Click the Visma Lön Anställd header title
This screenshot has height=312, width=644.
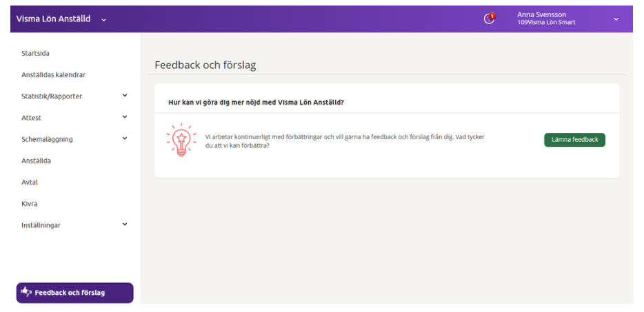pos(53,19)
